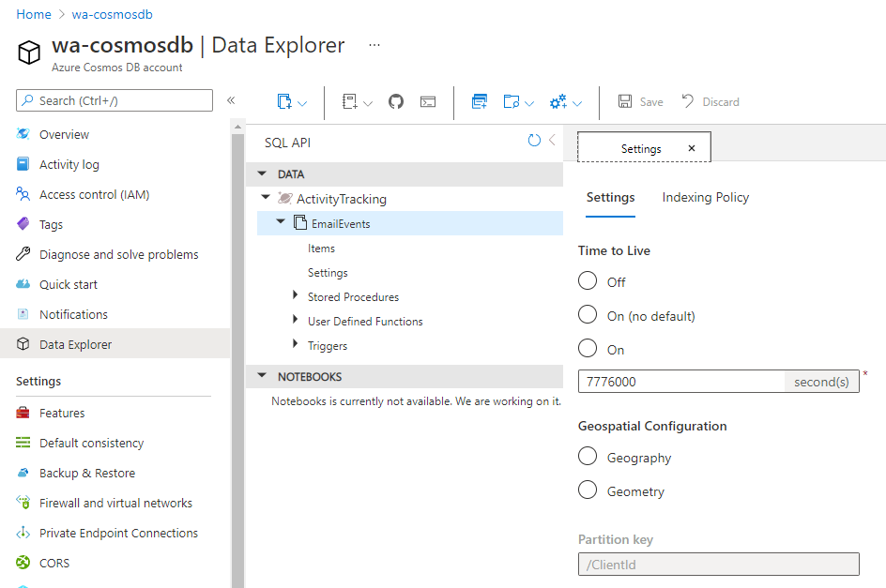886x588 pixels.
Task: Select the Off radio for Time to Live
Action: point(587,280)
